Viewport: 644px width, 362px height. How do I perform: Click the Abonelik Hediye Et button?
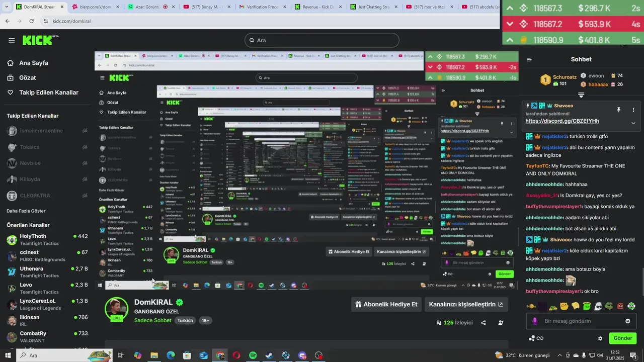click(386, 304)
